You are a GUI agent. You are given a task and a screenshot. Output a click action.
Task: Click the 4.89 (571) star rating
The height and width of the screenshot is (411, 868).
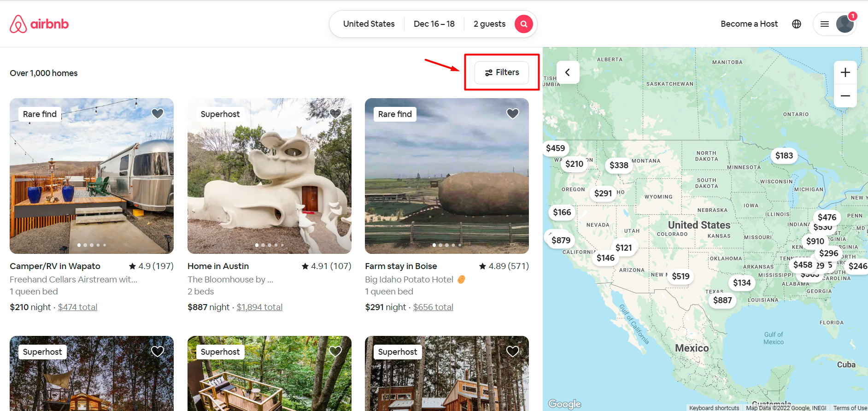pos(504,266)
